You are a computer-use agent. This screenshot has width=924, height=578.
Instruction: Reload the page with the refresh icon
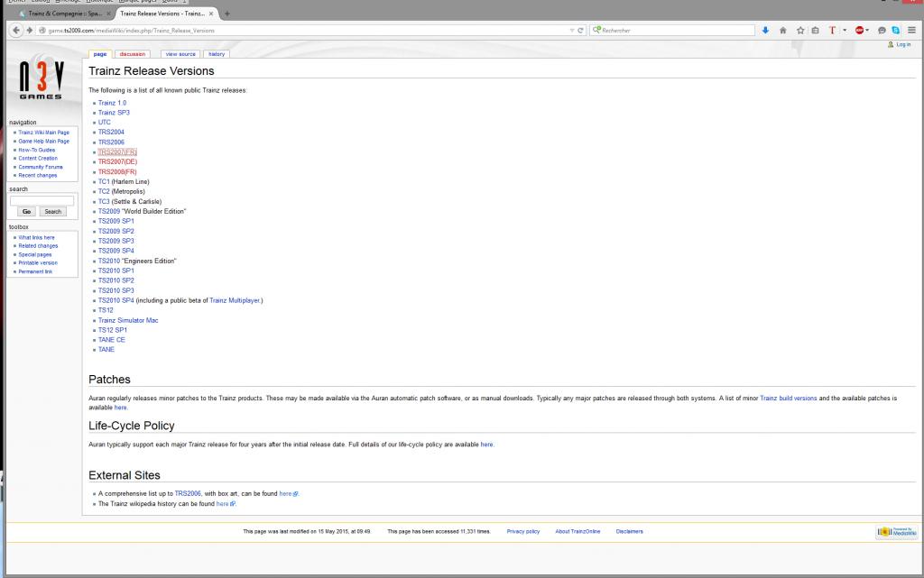580,30
